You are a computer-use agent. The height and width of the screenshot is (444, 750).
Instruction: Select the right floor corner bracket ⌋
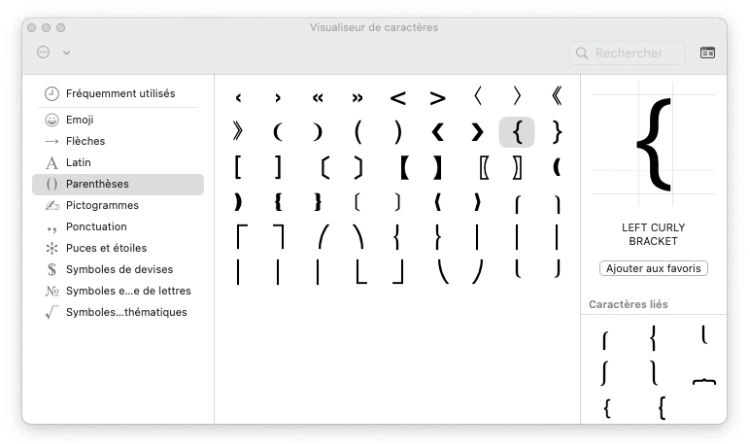click(398, 272)
